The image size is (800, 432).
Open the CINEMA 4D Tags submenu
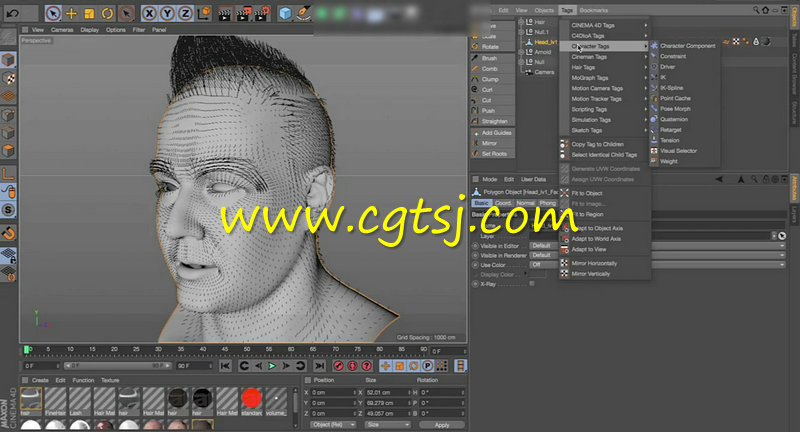605,25
